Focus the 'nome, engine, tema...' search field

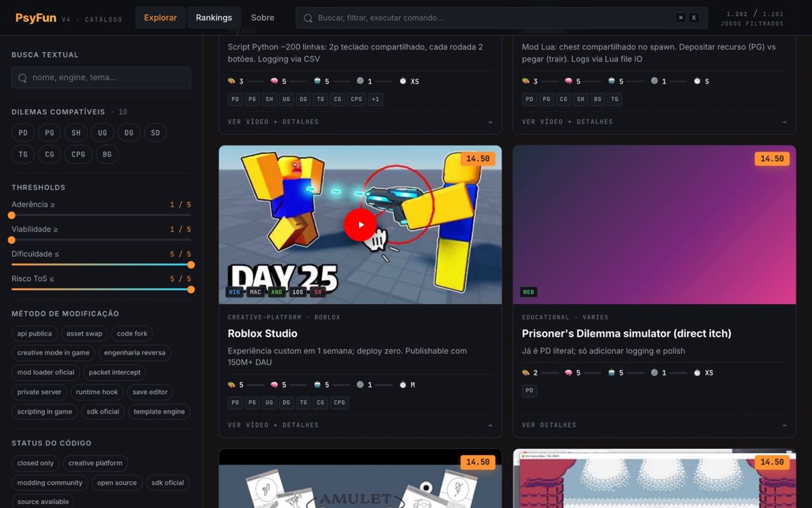(101, 77)
